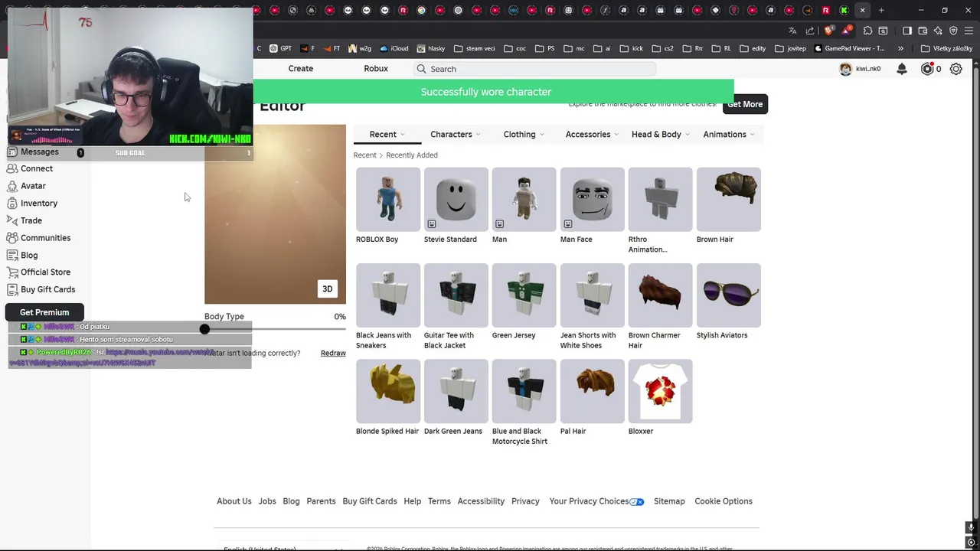Screen dimensions: 980x551
Task: Click the Brave Shields lion icon
Action: (x=829, y=31)
